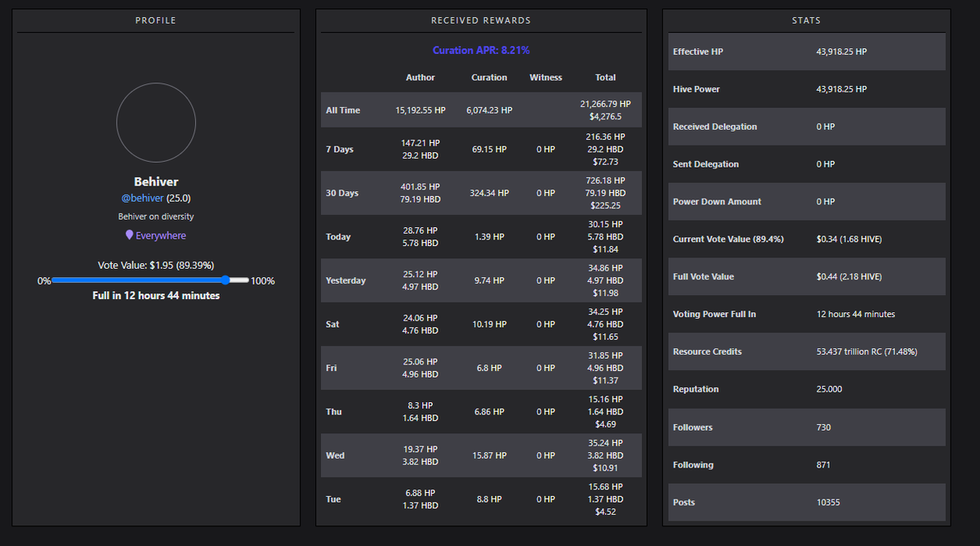Screen dimensions: 980x546
Task: Click the Hive Power stat label
Action: (x=697, y=89)
